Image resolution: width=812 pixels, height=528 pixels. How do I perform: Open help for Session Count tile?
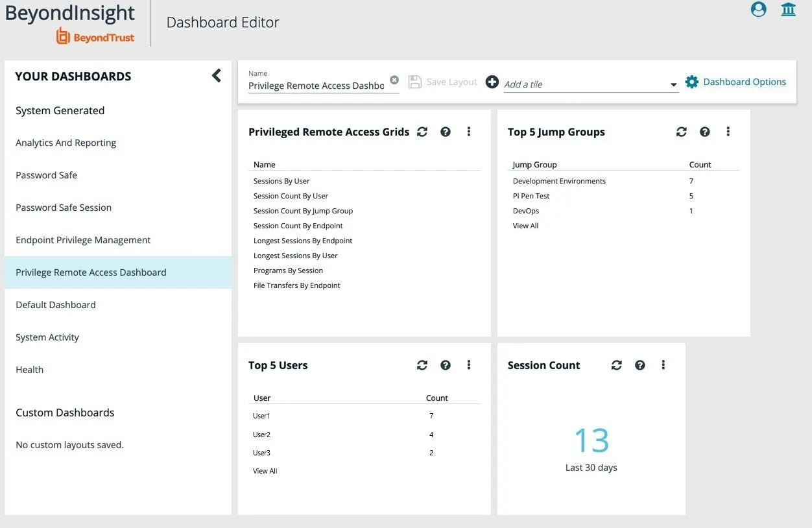[640, 365]
